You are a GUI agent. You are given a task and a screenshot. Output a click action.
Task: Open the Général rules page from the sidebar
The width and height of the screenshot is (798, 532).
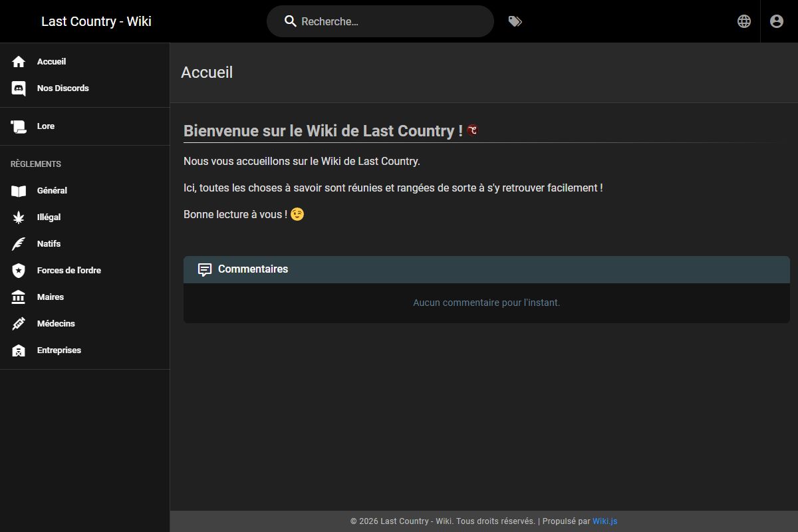[51, 190]
